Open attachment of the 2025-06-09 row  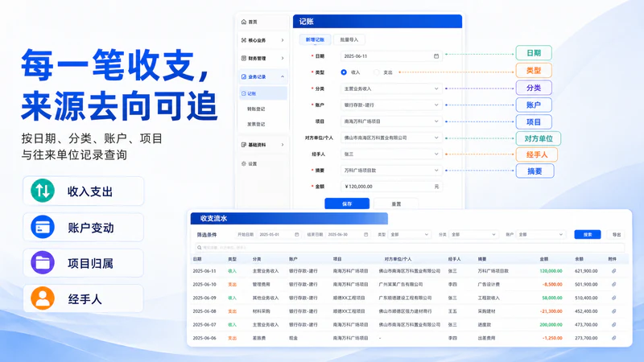[x=613, y=298]
